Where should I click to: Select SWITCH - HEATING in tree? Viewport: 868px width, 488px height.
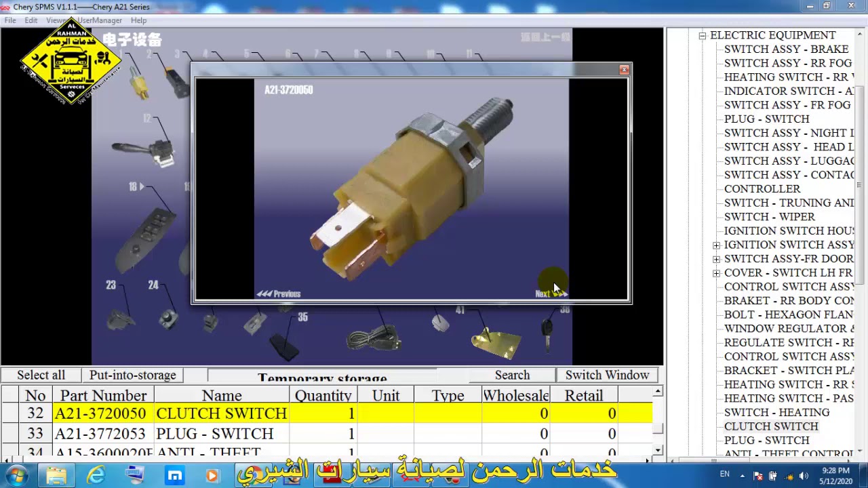(x=777, y=413)
